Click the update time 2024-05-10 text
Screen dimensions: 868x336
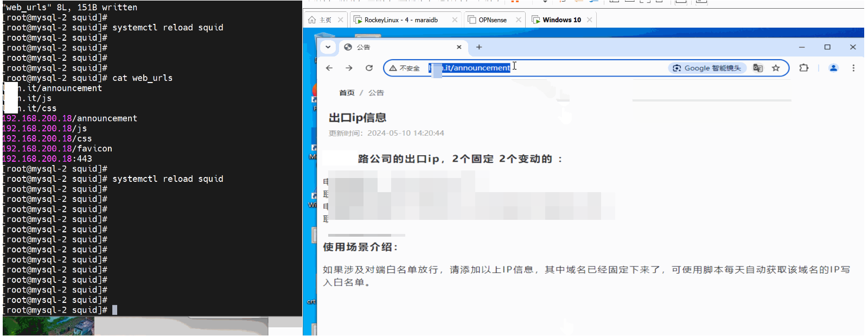click(386, 133)
